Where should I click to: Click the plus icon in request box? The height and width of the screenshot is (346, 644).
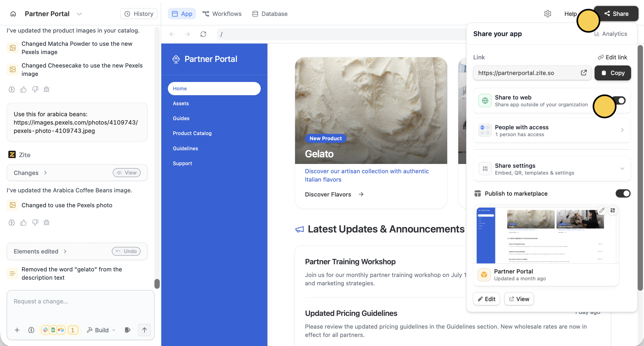pyautogui.click(x=17, y=330)
